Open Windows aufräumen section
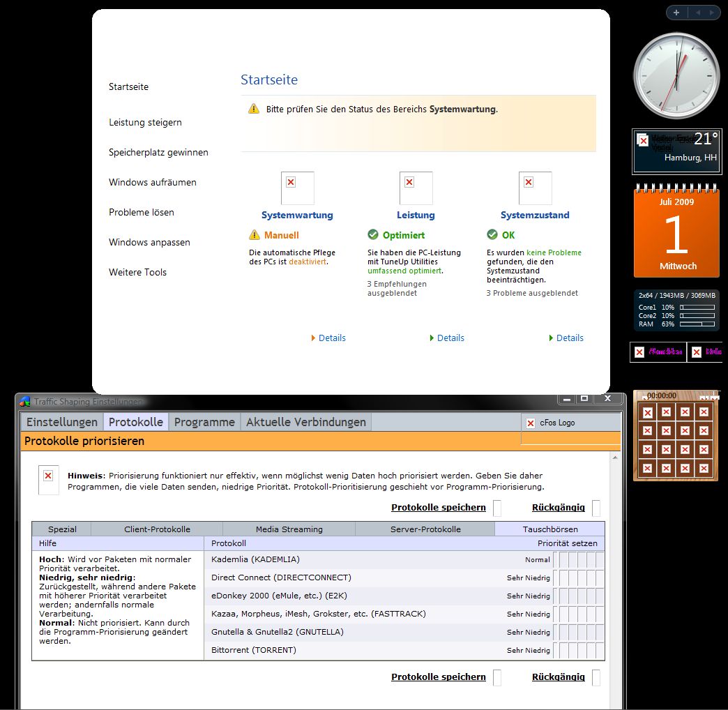728x710 pixels. coord(152,183)
